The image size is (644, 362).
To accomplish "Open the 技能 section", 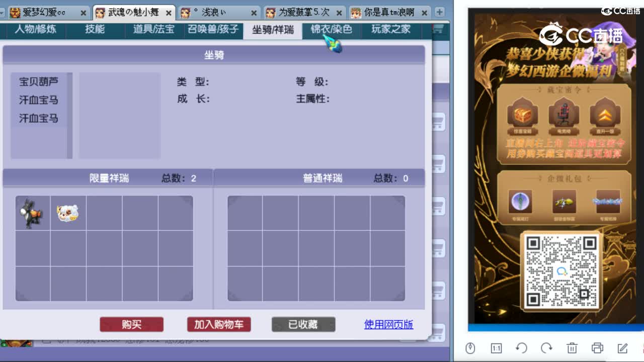I will 95,29.
